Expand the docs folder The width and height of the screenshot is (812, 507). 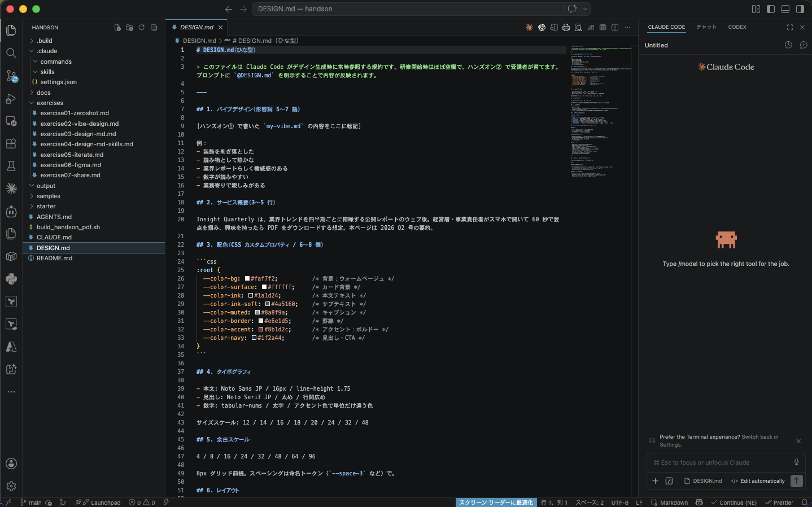coord(94,93)
